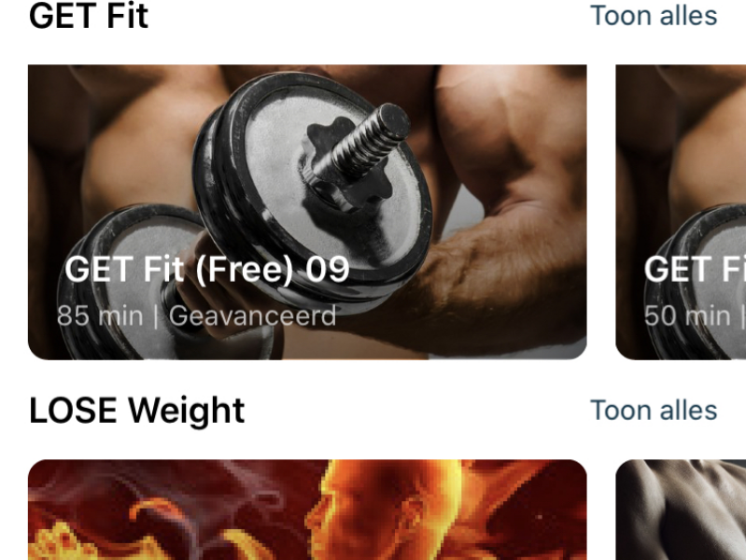
Task: Tap the GET Fit (Free) 09 title text
Action: click(207, 270)
